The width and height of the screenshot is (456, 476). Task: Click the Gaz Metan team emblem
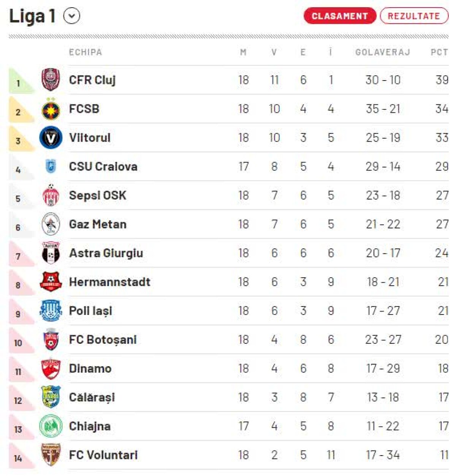[x=51, y=224]
